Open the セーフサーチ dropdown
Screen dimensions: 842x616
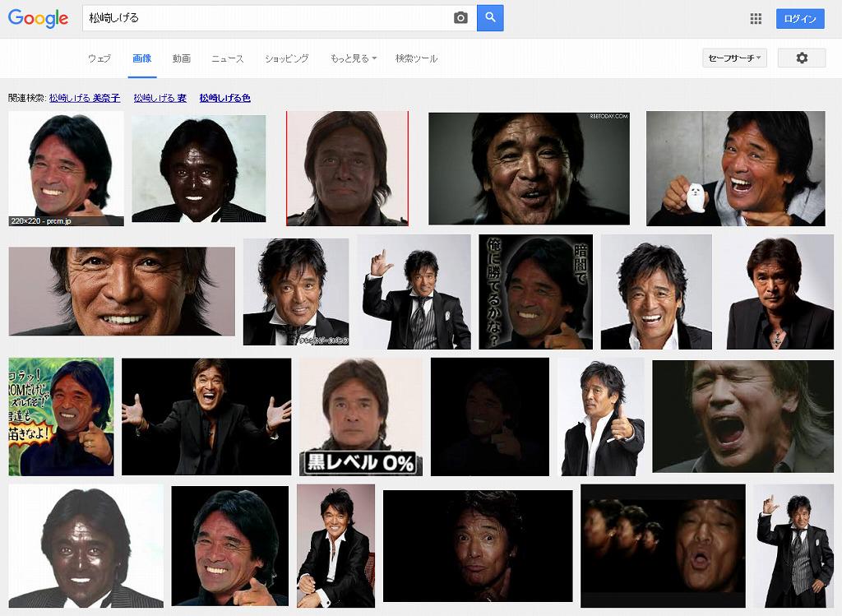point(734,58)
